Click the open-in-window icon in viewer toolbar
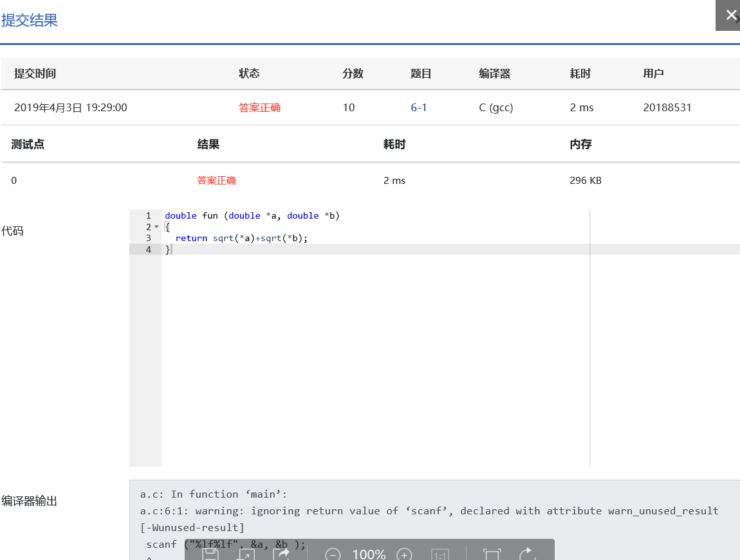The width and height of the screenshot is (740, 560). (x=246, y=554)
